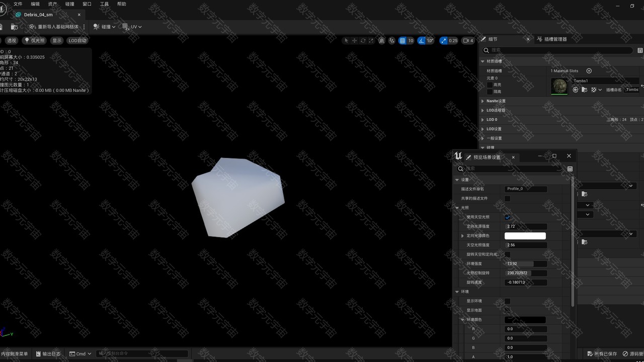
Task: Open the 窗口 menu
Action: click(x=87, y=4)
